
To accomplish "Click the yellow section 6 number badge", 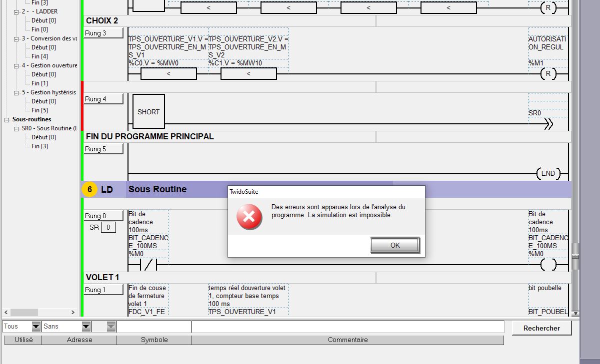I will (89, 190).
